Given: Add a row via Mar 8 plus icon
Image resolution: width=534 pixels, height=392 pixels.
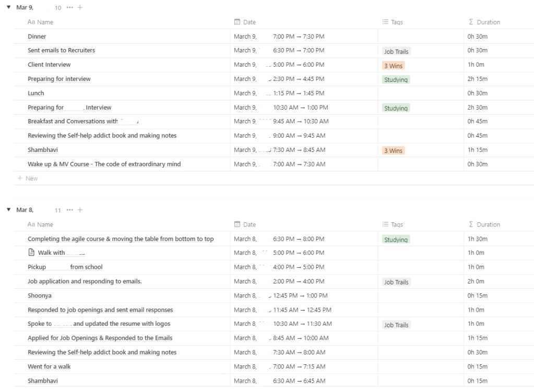Looking at the screenshot, I should click(80, 210).
